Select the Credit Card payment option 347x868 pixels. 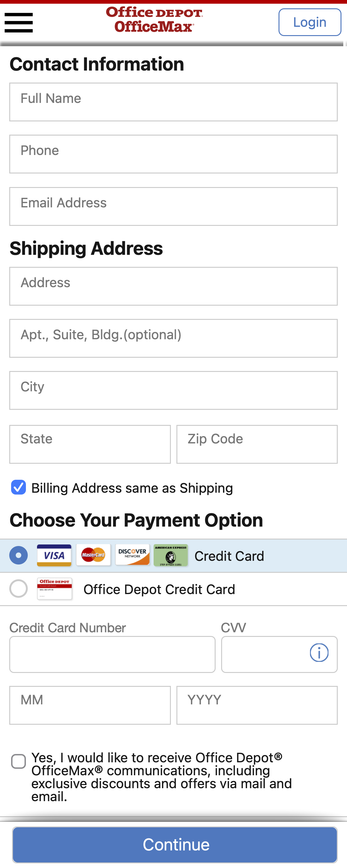[x=18, y=555]
